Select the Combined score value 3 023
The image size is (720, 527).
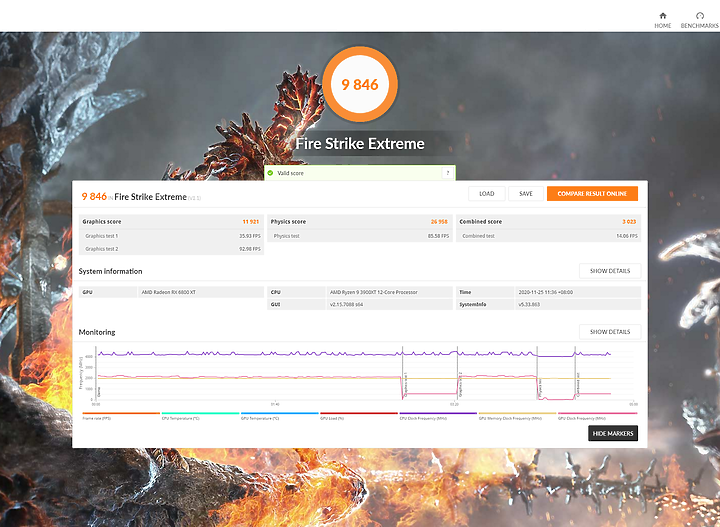tap(629, 222)
